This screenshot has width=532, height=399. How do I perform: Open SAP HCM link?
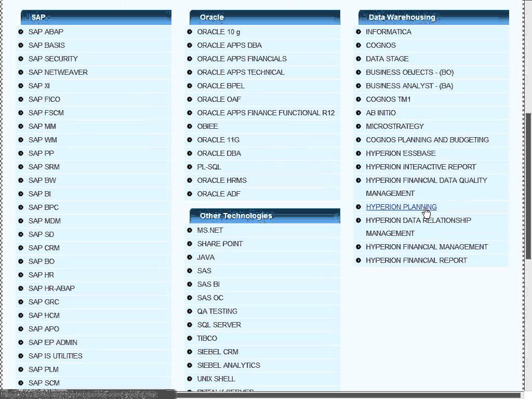(x=44, y=316)
